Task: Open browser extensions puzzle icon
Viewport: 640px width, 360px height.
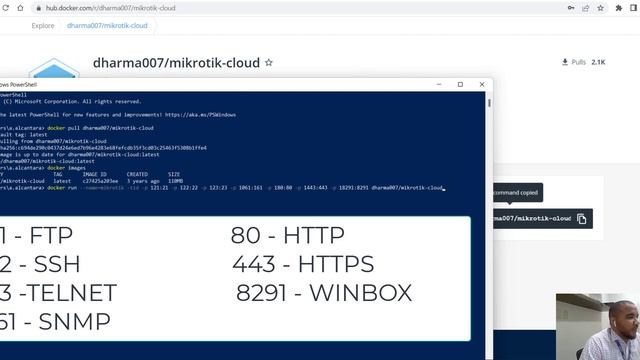Action: pyautogui.click(x=619, y=8)
